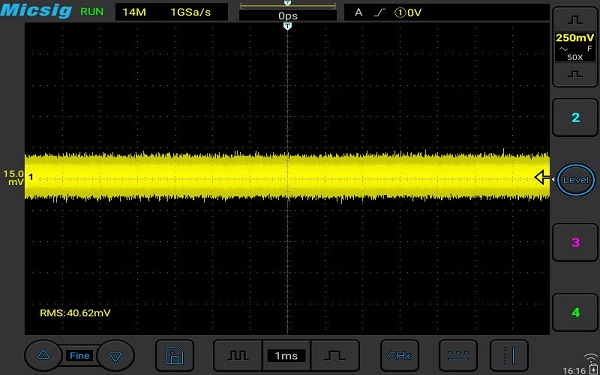This screenshot has width=600, height=375.
Task: Open trigger settings showing channel 1 0V
Action: pyautogui.click(x=447, y=13)
